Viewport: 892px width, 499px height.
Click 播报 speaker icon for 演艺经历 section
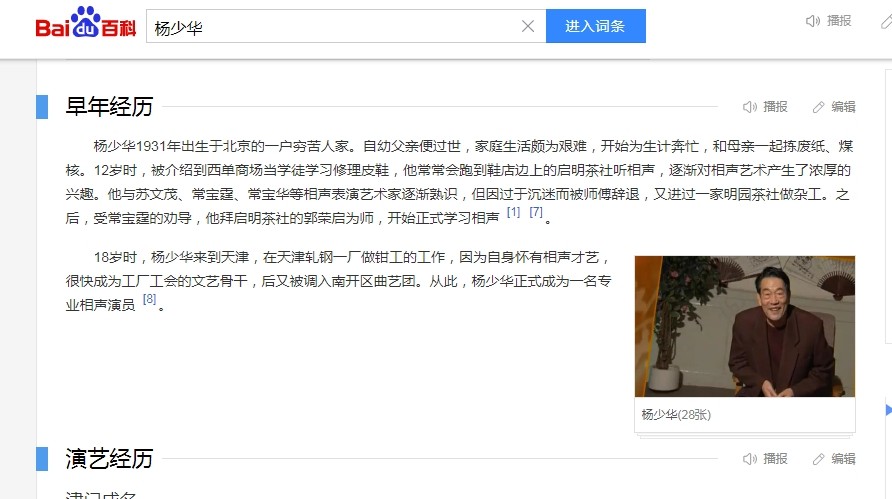click(750, 459)
